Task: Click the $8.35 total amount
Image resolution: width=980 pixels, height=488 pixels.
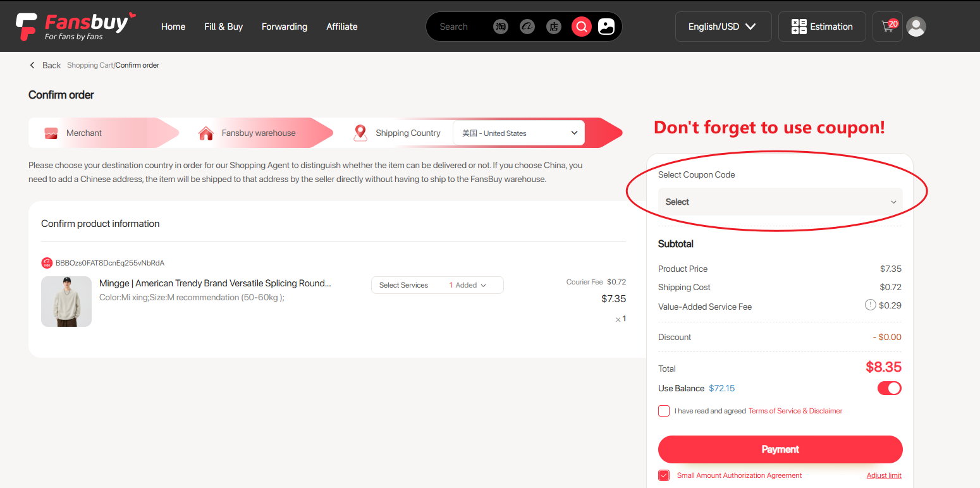Action: tap(883, 367)
